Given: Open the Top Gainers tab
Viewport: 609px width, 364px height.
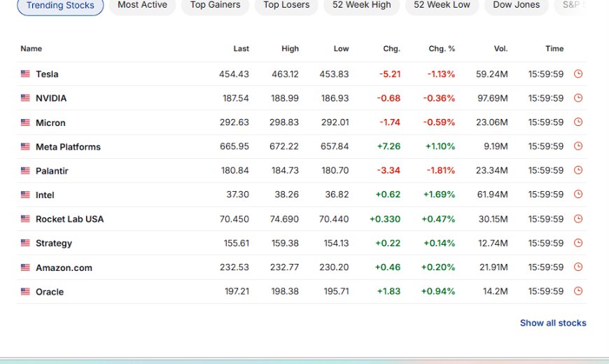Looking at the screenshot, I should click(x=215, y=5).
